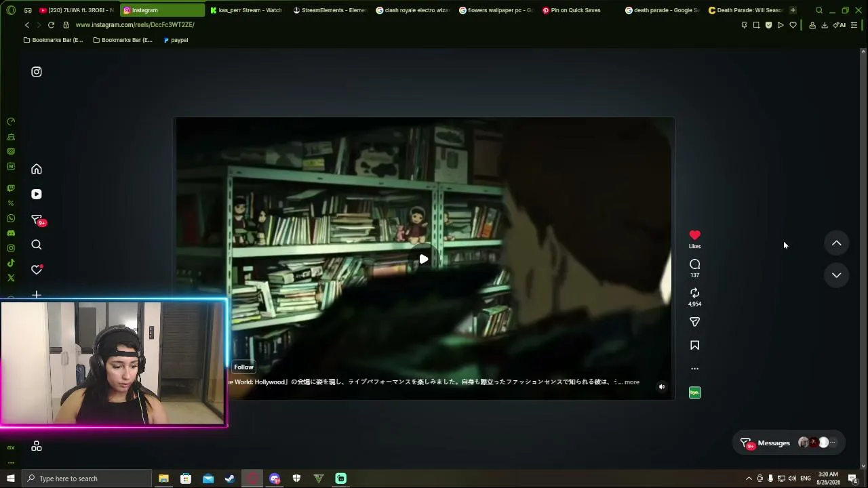Open Twitch in the Opera GX sidebar

coord(11,188)
